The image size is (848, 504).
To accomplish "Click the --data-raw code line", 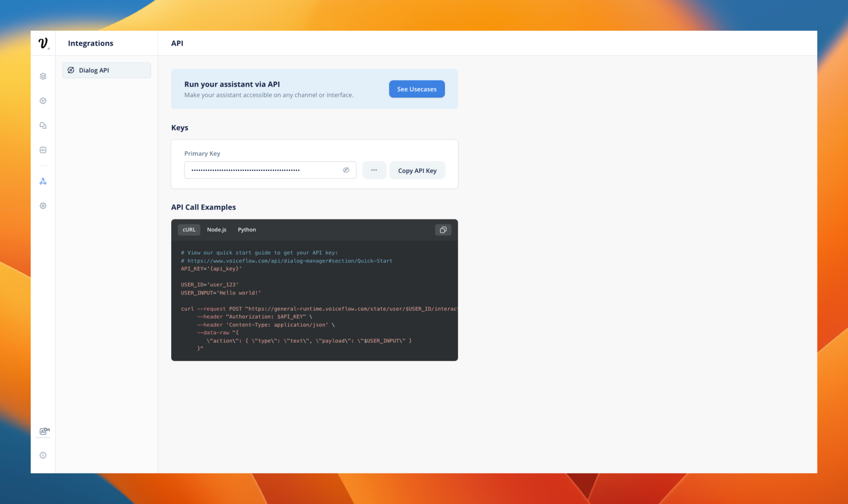I will coord(218,333).
